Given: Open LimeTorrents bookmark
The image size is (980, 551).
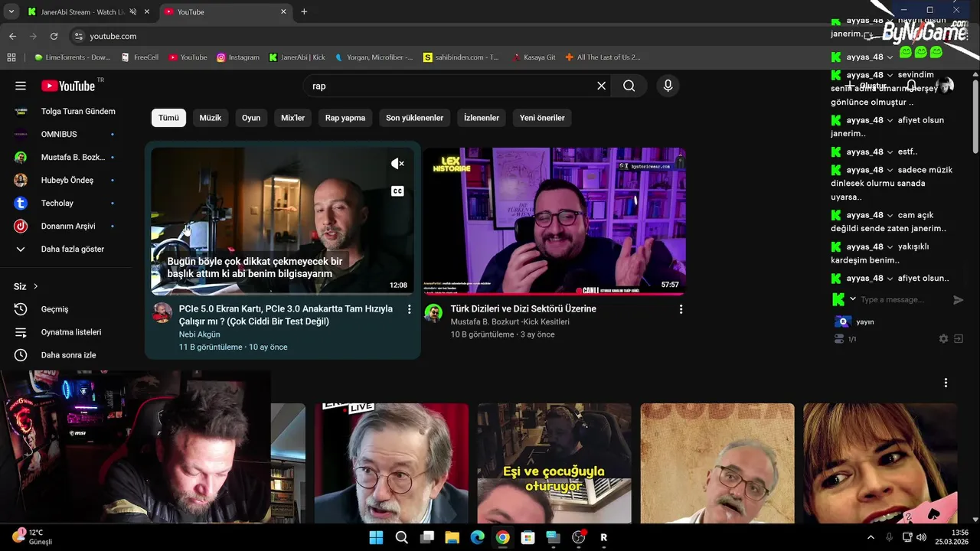Looking at the screenshot, I should (x=72, y=57).
